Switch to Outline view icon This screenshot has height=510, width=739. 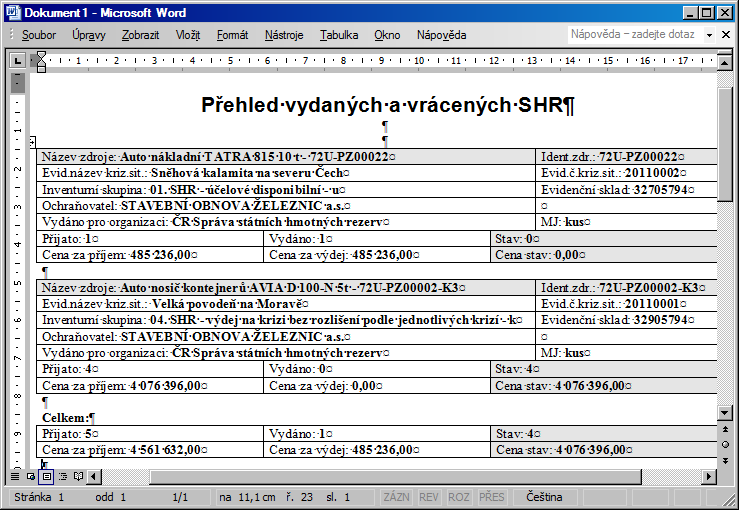tap(63, 477)
